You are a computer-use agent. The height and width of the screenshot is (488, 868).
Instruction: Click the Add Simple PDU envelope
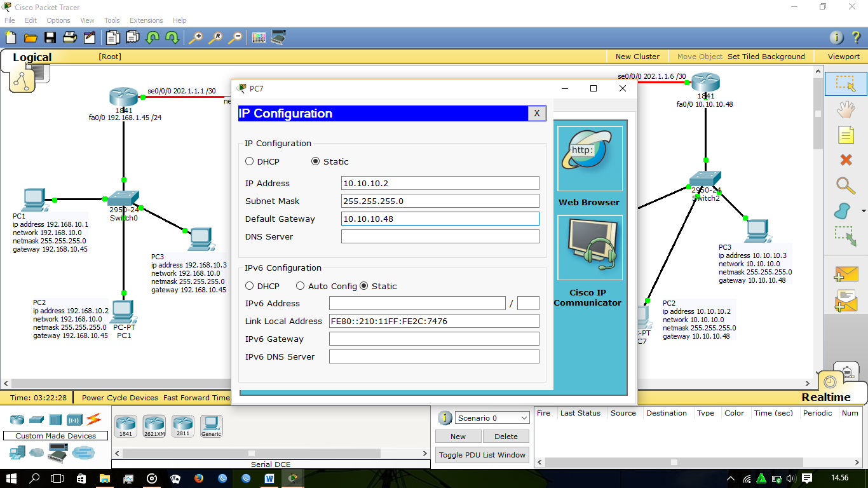click(x=846, y=274)
